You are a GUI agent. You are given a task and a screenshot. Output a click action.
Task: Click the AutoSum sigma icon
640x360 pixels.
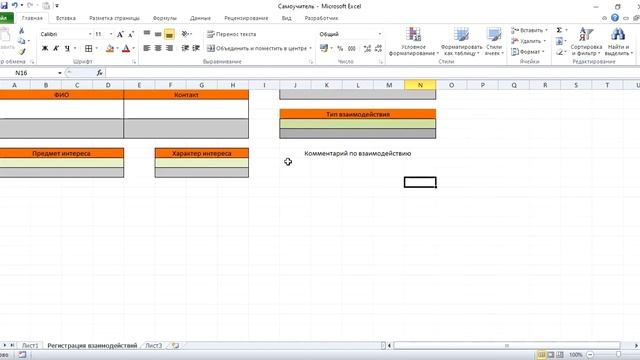[x=559, y=30]
